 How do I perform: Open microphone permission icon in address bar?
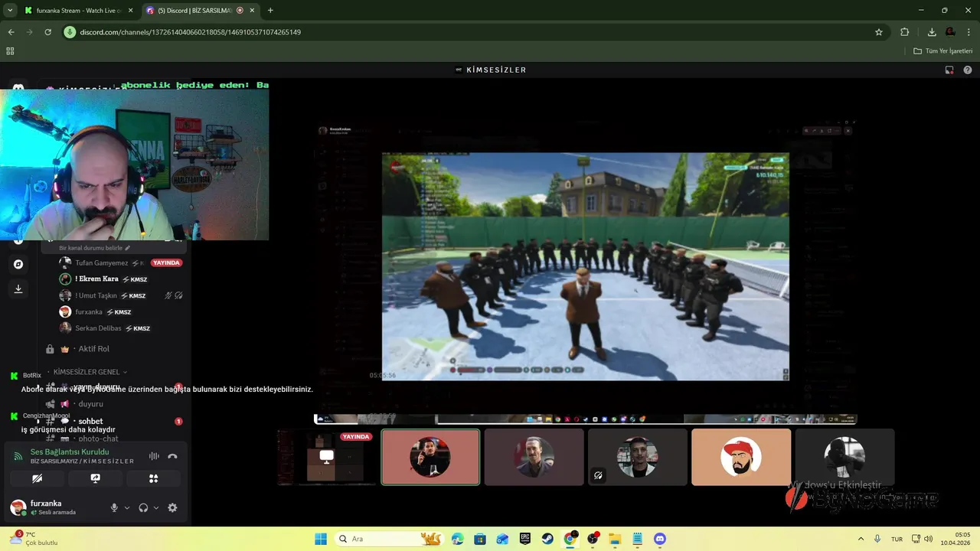(x=70, y=32)
